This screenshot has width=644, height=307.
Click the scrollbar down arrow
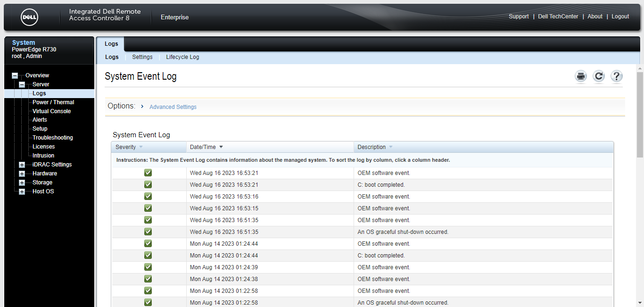tap(640, 303)
